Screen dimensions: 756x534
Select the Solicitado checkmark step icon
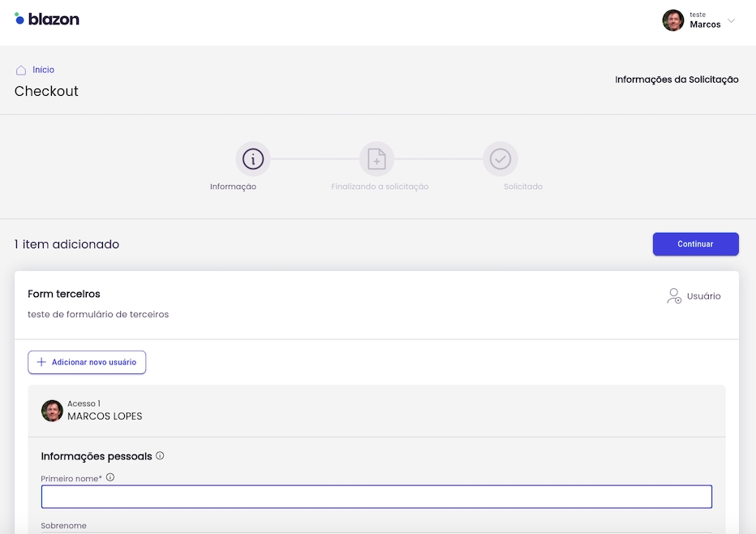point(500,159)
